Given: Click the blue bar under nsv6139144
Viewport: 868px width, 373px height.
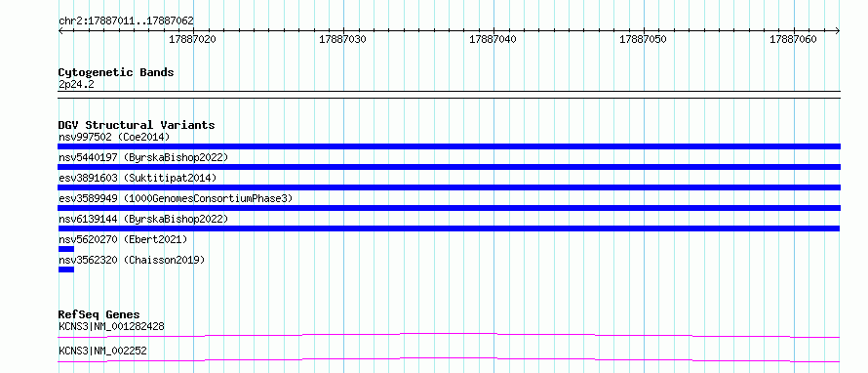Looking at the screenshot, I should [x=449, y=228].
